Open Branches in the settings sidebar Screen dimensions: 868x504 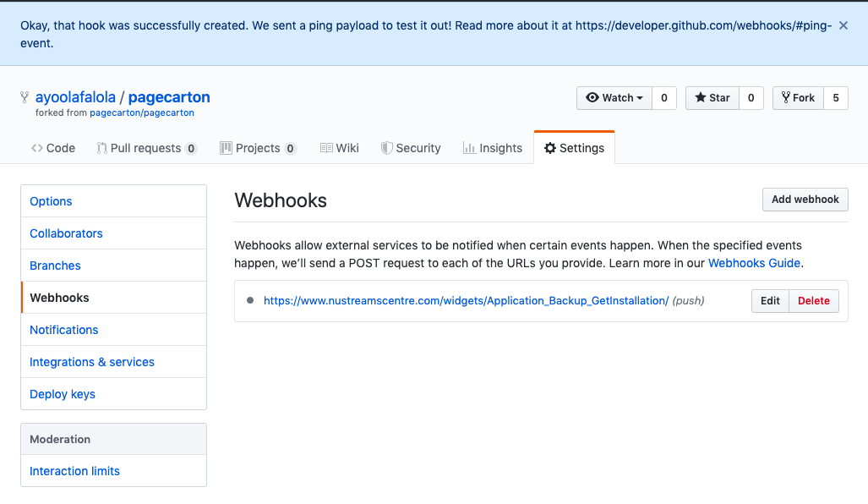pyautogui.click(x=113, y=266)
